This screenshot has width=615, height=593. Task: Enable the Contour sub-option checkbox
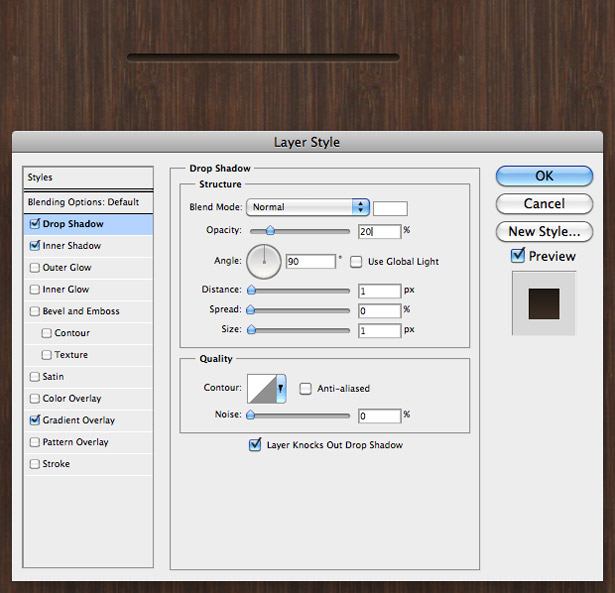pos(47,333)
